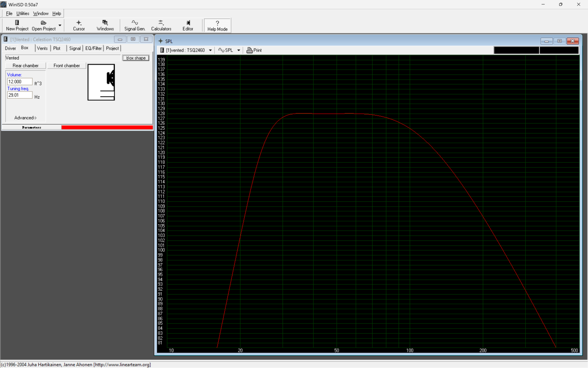This screenshot has width=588, height=368.
Task: Switch to the Project tab
Action: click(x=112, y=48)
